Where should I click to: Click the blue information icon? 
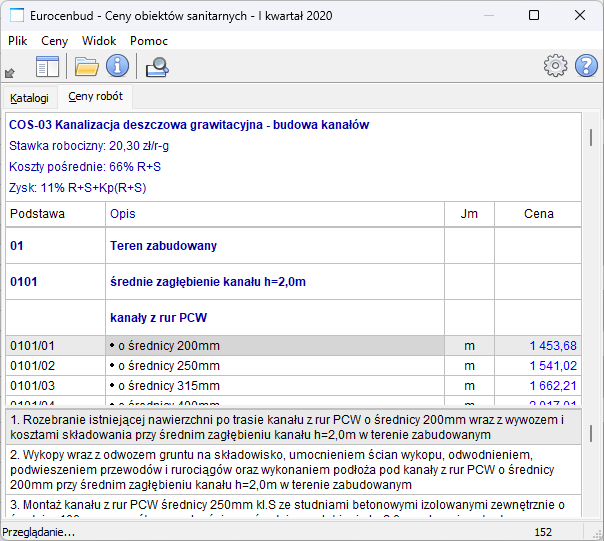point(118,67)
